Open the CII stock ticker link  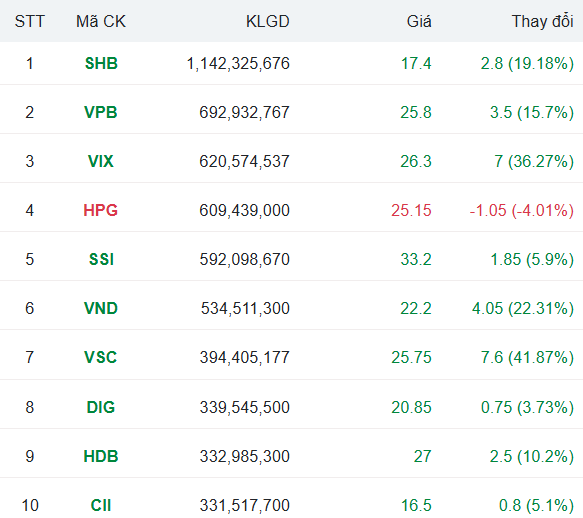tap(101, 506)
